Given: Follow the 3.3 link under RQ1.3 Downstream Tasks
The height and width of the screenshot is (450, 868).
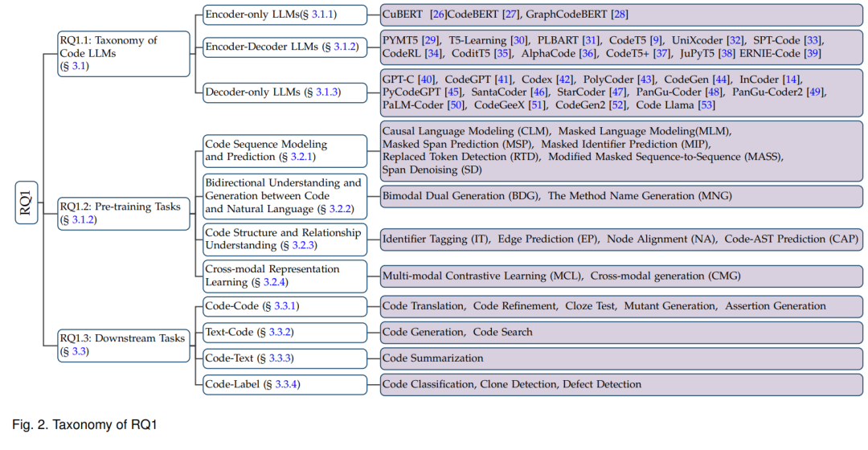Looking at the screenshot, I should (x=79, y=351).
